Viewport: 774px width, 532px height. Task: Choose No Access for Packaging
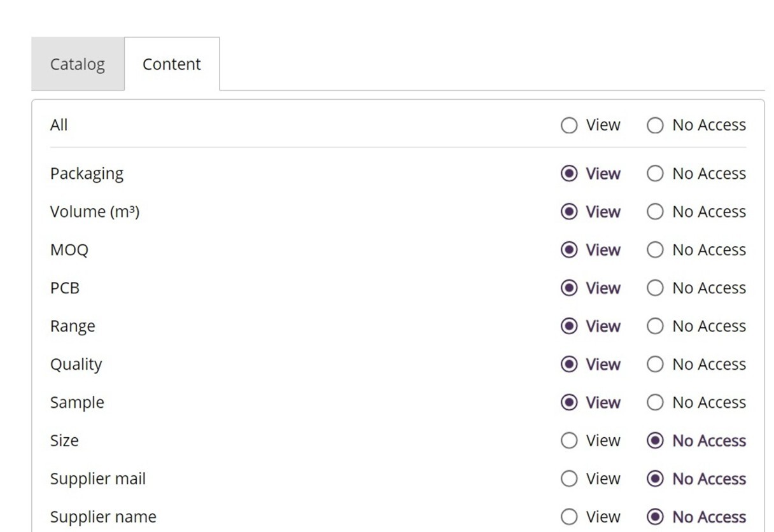655,174
